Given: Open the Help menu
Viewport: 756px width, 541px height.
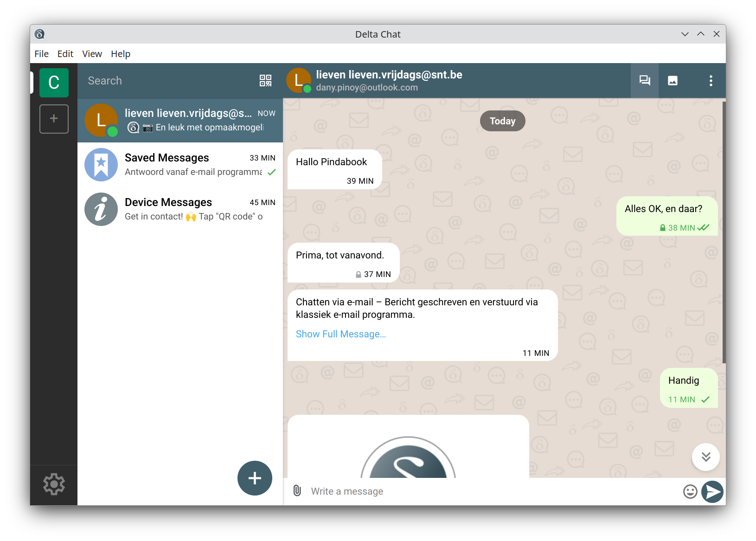Looking at the screenshot, I should tap(121, 54).
